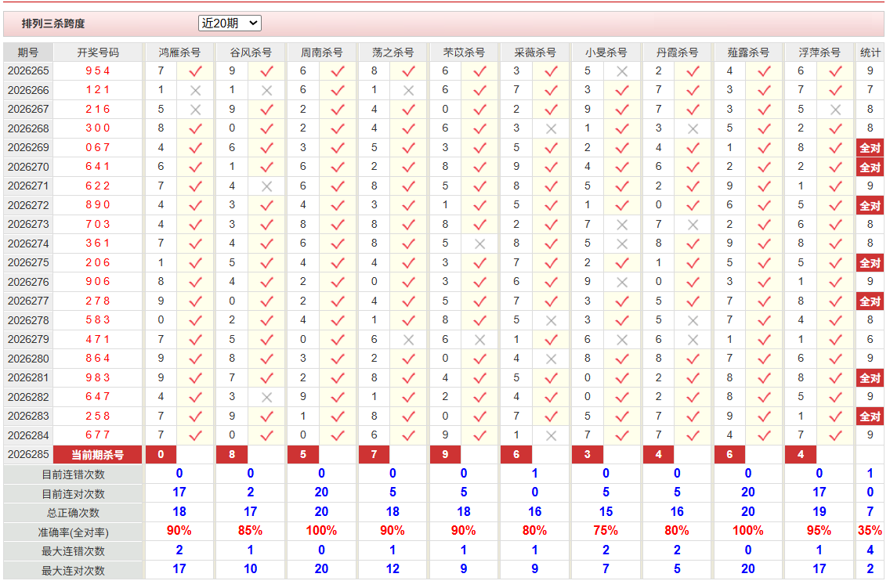Click gray cross in 丹霞杀号 row 2026273
This screenshot has height=588, width=890.
coord(693,225)
